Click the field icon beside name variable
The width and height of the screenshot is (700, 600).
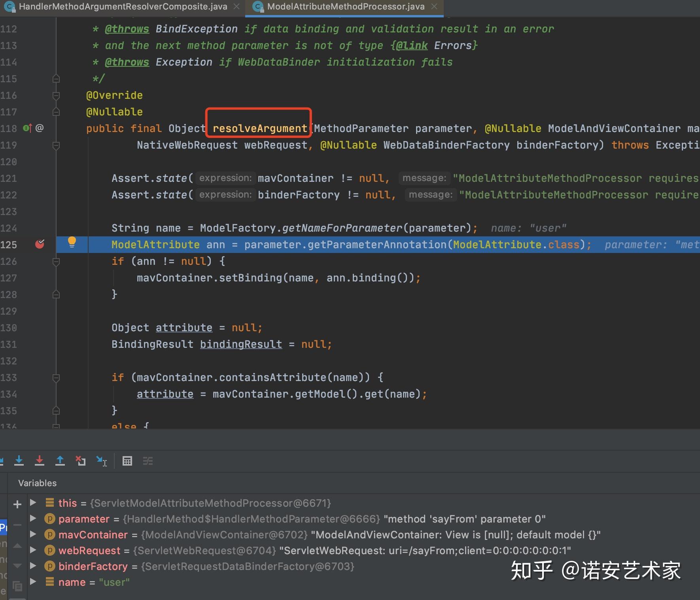49,582
